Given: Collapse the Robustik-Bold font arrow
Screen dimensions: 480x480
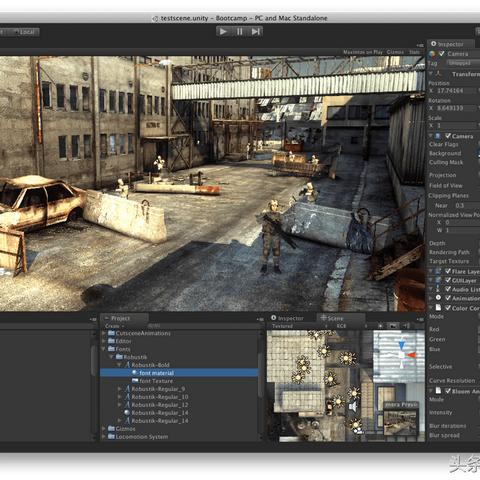Looking at the screenshot, I should click(119, 365).
